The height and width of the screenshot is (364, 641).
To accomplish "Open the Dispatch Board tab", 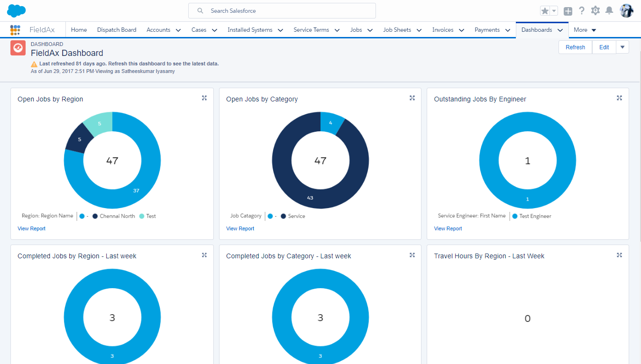I will coord(117,30).
